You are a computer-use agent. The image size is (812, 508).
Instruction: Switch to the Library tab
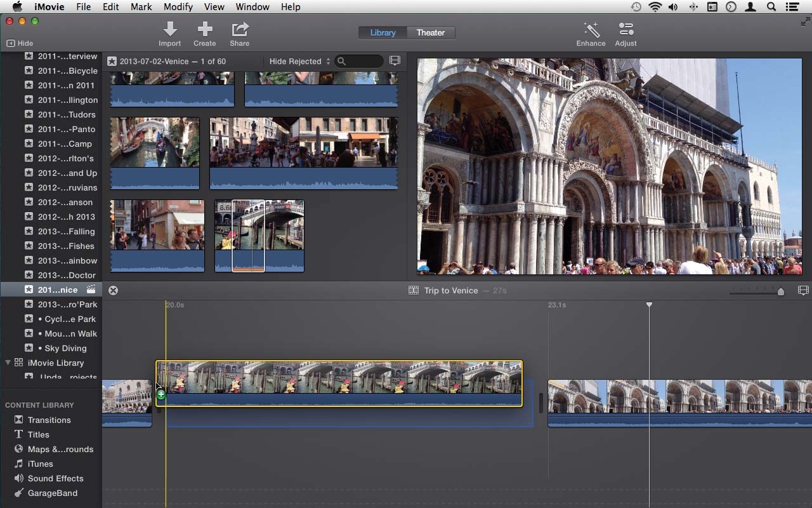[383, 32]
